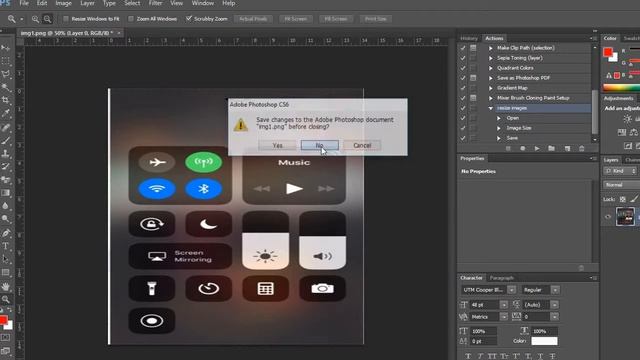Expand Save as Photoshop PDF action
Screen dimensions: 640x360
[491, 78]
